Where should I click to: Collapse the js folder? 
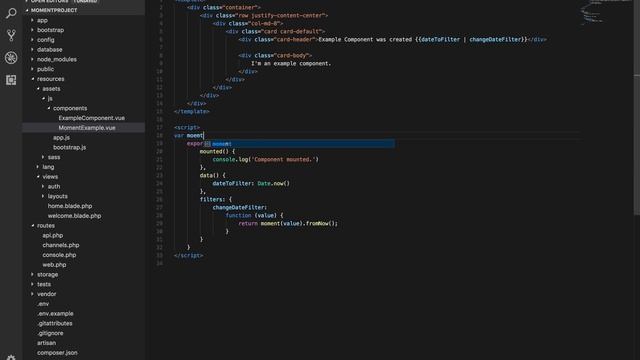click(50, 98)
